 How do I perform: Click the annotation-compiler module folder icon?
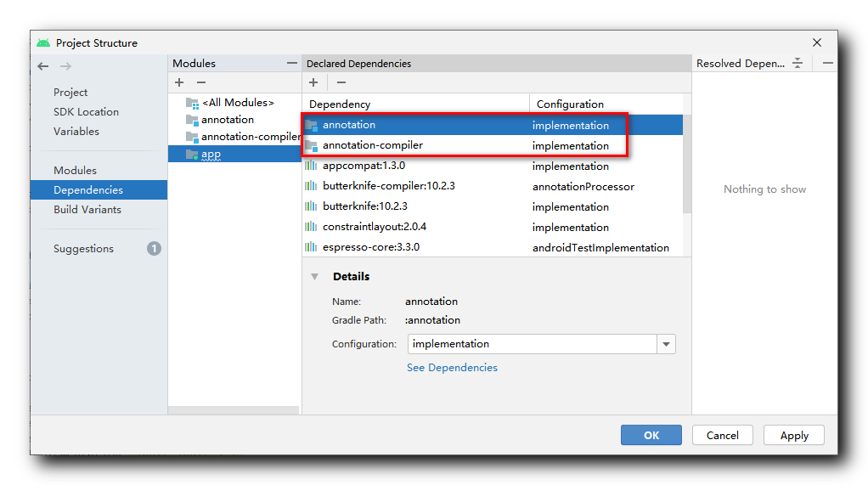(192, 137)
